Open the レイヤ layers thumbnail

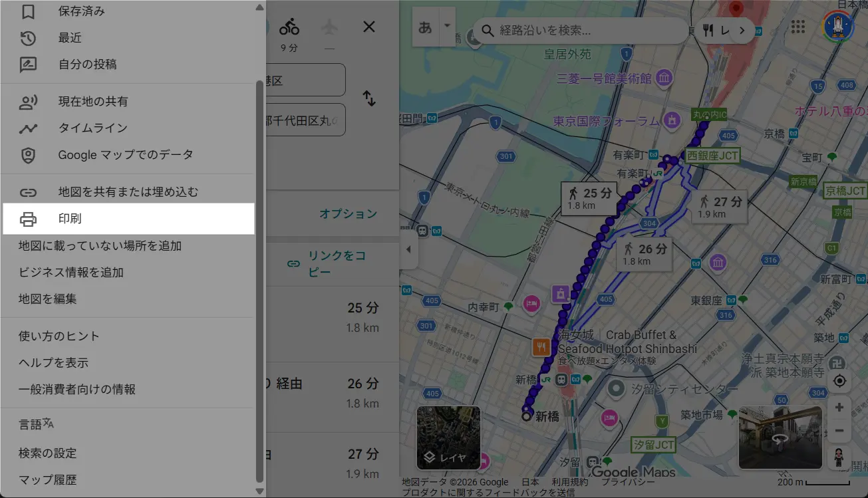448,437
